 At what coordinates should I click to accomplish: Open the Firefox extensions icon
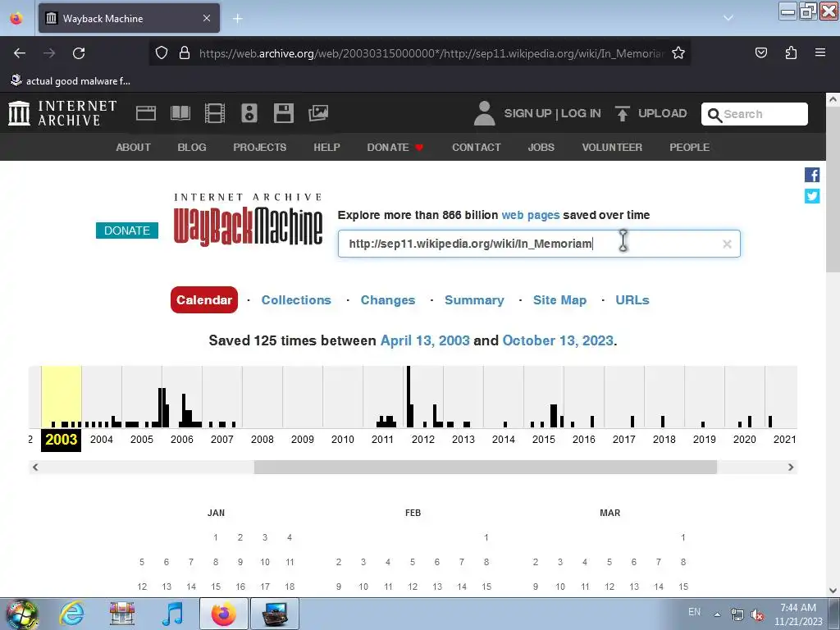[791, 53]
